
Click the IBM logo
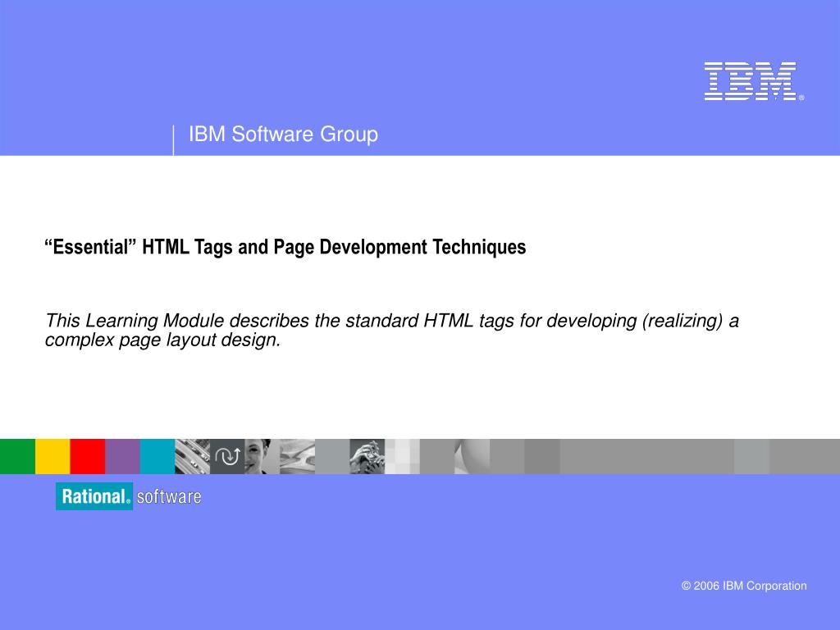[751, 82]
